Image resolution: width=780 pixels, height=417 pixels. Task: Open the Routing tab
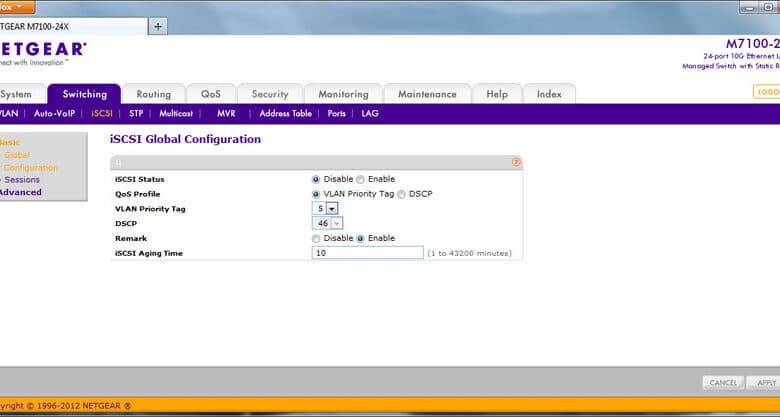[154, 94]
